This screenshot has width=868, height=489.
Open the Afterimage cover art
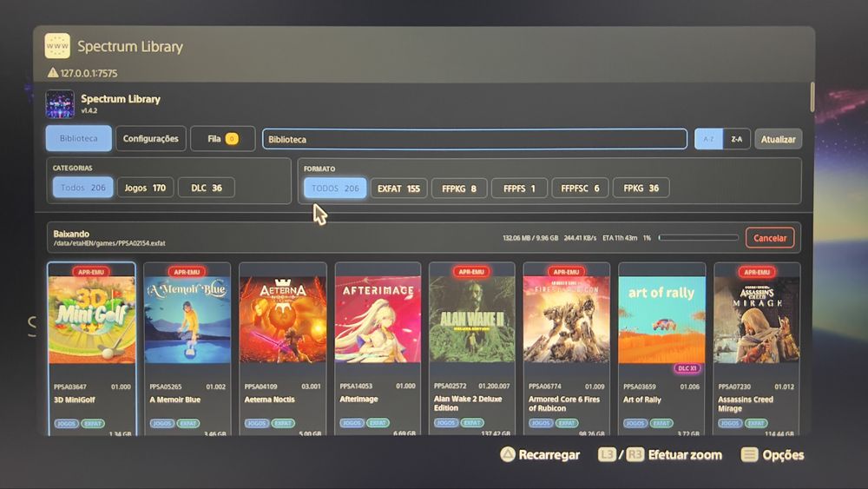[378, 320]
